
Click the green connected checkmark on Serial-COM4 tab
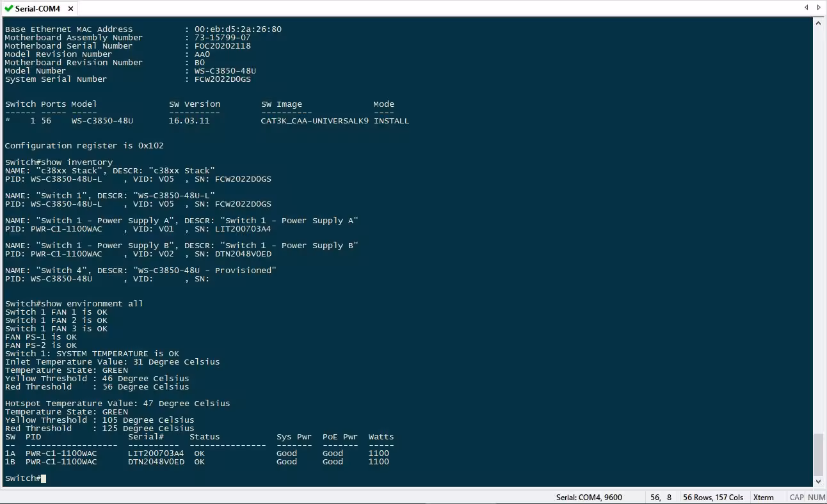coord(8,8)
